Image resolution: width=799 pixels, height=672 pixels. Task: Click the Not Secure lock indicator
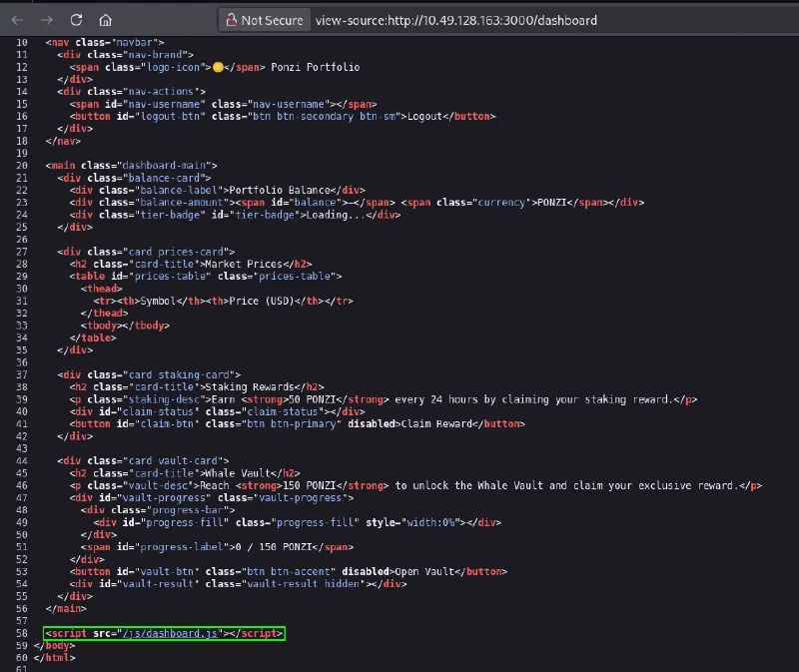(x=265, y=20)
